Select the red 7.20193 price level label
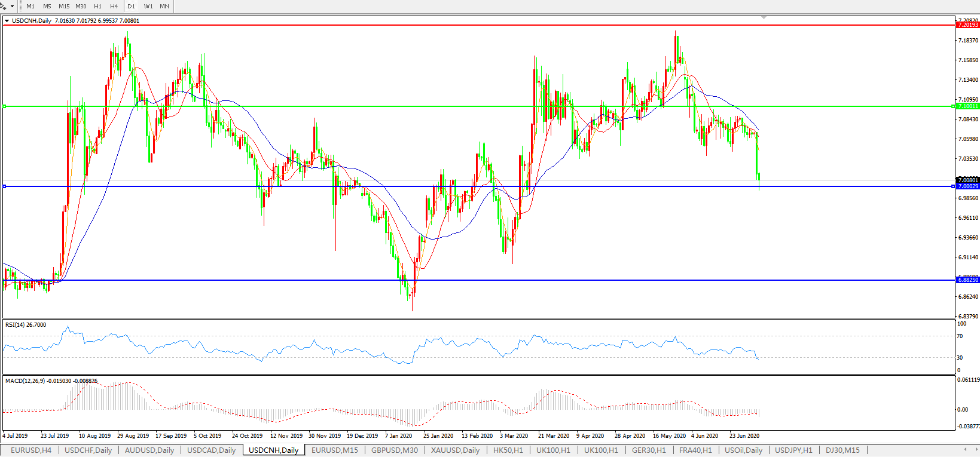This screenshot has height=457, width=980. click(967, 25)
